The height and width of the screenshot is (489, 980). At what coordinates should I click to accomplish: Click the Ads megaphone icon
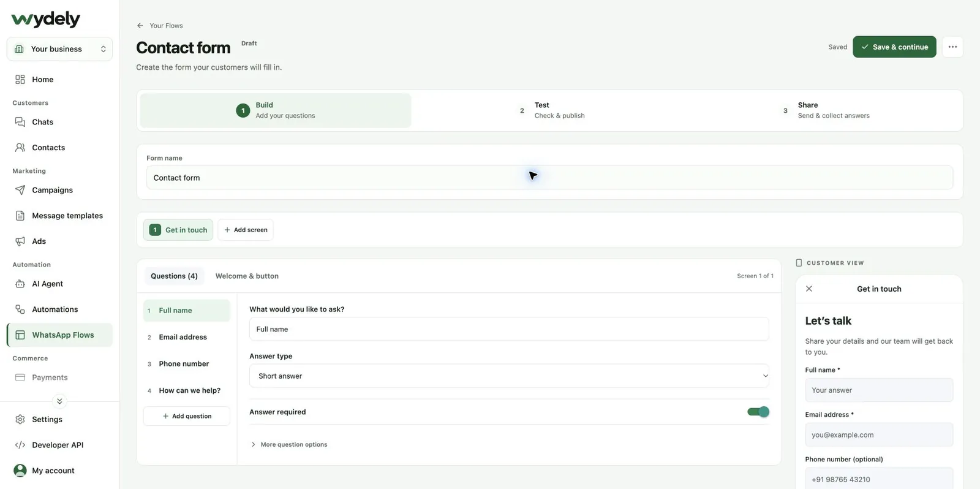tap(20, 241)
